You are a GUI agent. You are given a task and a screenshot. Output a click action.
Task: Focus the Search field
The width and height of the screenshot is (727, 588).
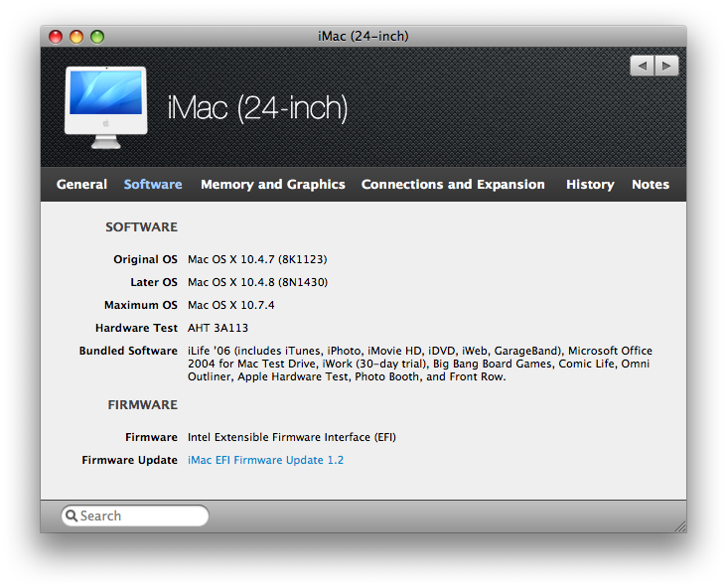click(135, 515)
